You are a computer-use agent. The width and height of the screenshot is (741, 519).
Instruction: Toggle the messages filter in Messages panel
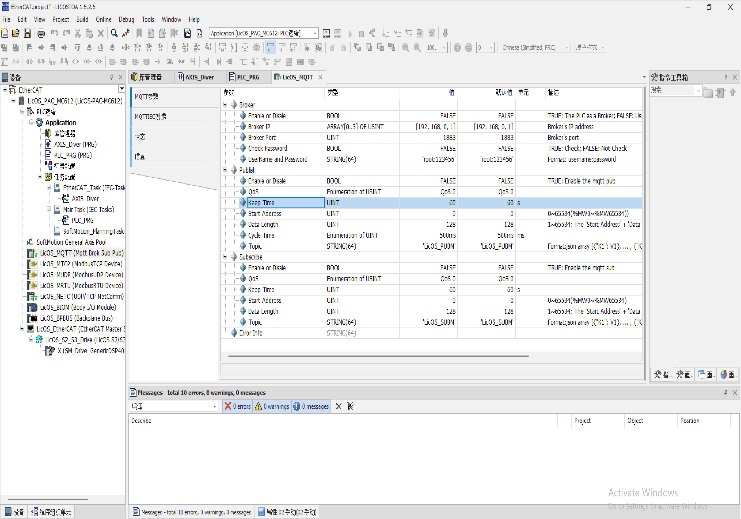coord(311,406)
